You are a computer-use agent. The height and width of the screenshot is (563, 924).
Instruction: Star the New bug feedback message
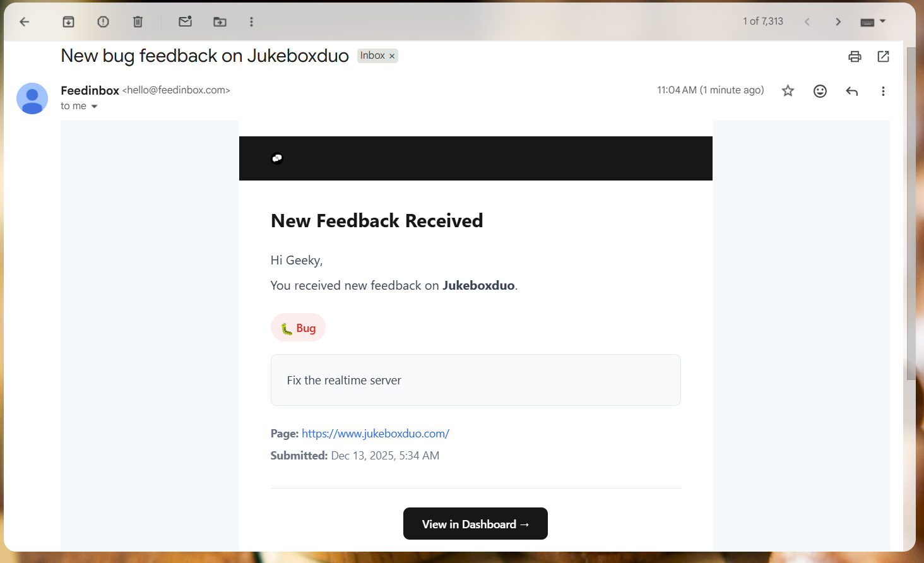788,91
